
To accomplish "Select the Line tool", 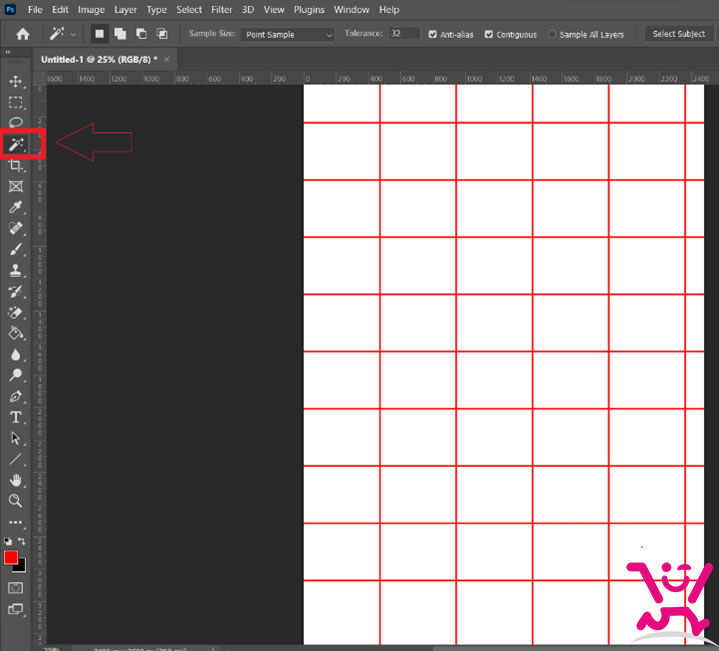I will click(x=16, y=459).
